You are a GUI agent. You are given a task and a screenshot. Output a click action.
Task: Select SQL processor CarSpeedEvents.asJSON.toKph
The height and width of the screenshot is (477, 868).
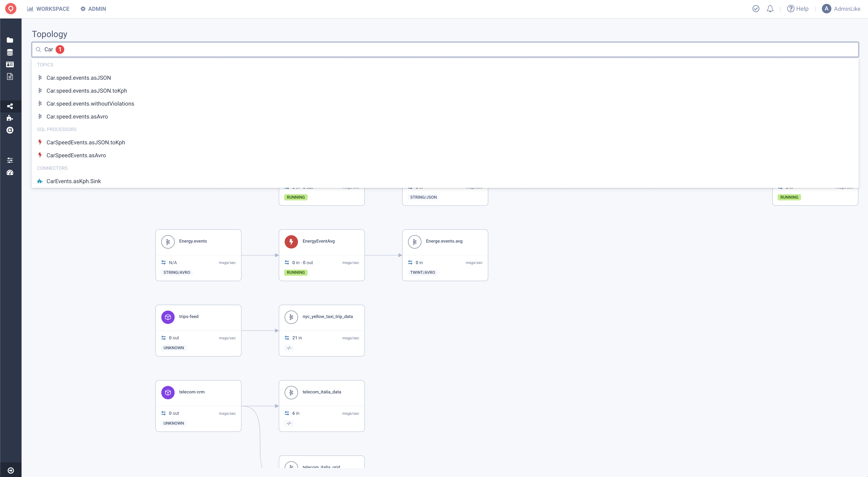point(445,142)
